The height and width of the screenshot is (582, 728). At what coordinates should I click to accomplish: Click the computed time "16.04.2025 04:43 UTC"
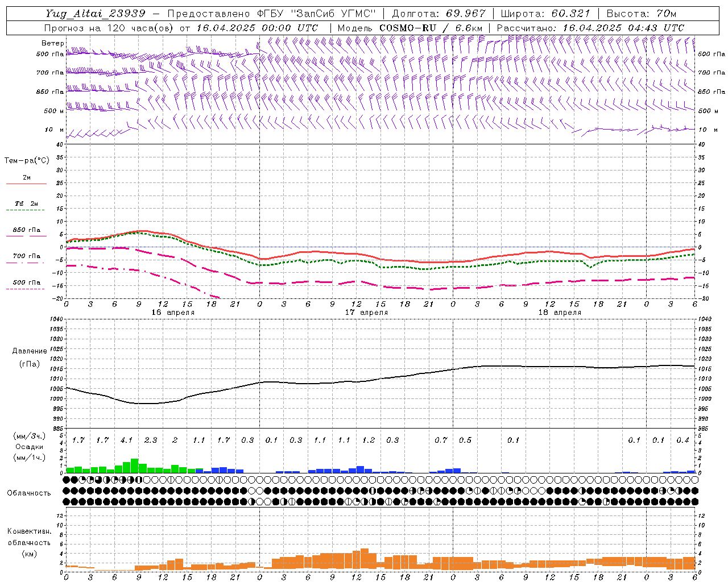(623, 28)
